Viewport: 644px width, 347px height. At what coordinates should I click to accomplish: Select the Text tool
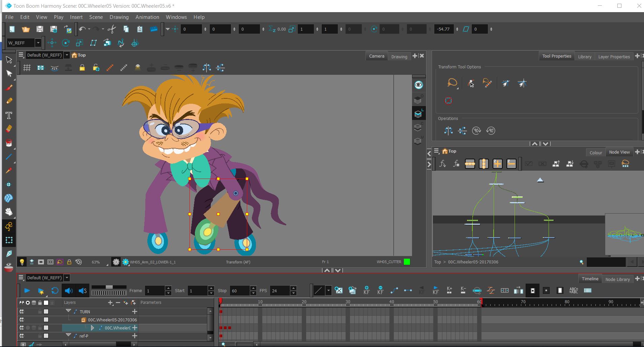click(x=9, y=115)
